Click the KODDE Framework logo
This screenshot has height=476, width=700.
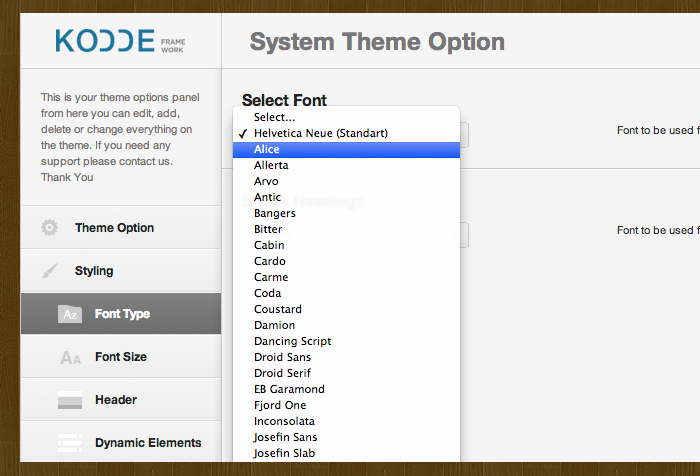pyautogui.click(x=120, y=41)
